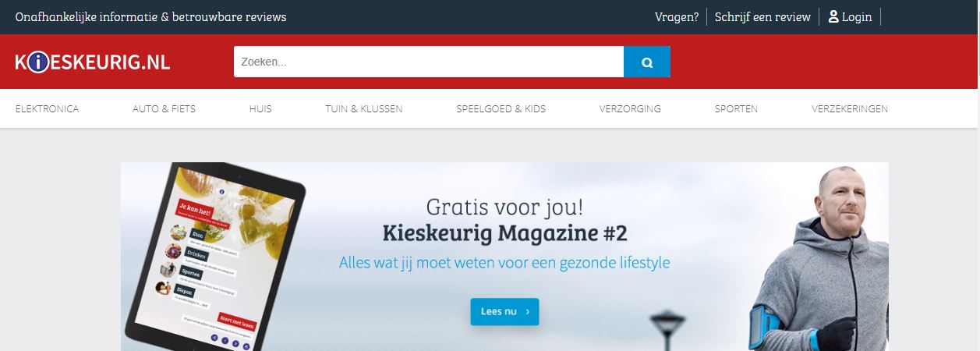Click Schrijf een review link
The width and height of the screenshot is (980, 351).
click(x=762, y=17)
